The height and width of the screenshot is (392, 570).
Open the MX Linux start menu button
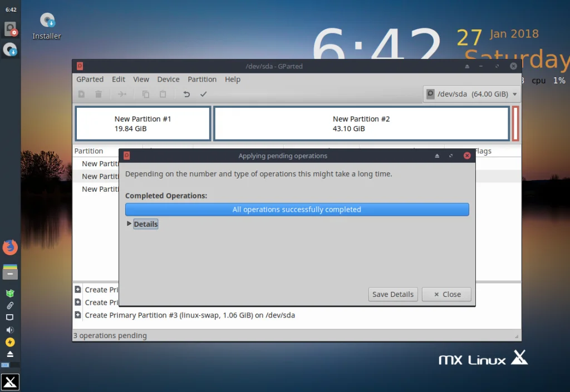[x=10, y=382]
